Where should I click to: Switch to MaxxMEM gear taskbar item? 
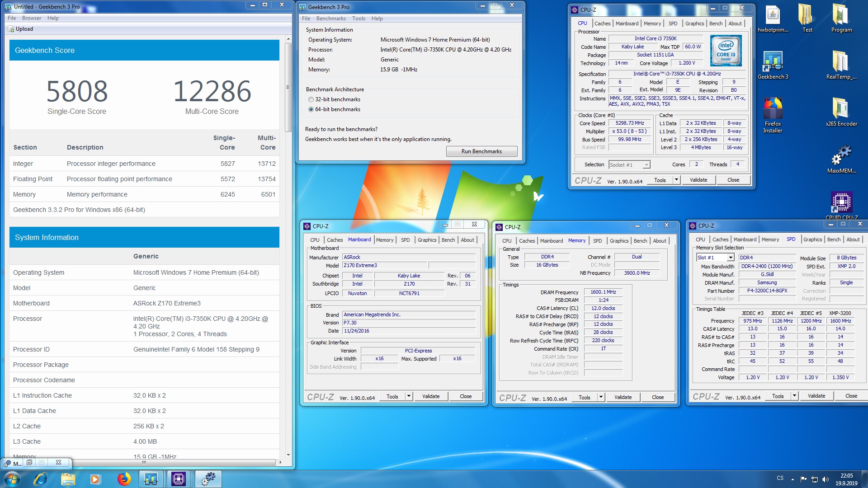[208, 479]
